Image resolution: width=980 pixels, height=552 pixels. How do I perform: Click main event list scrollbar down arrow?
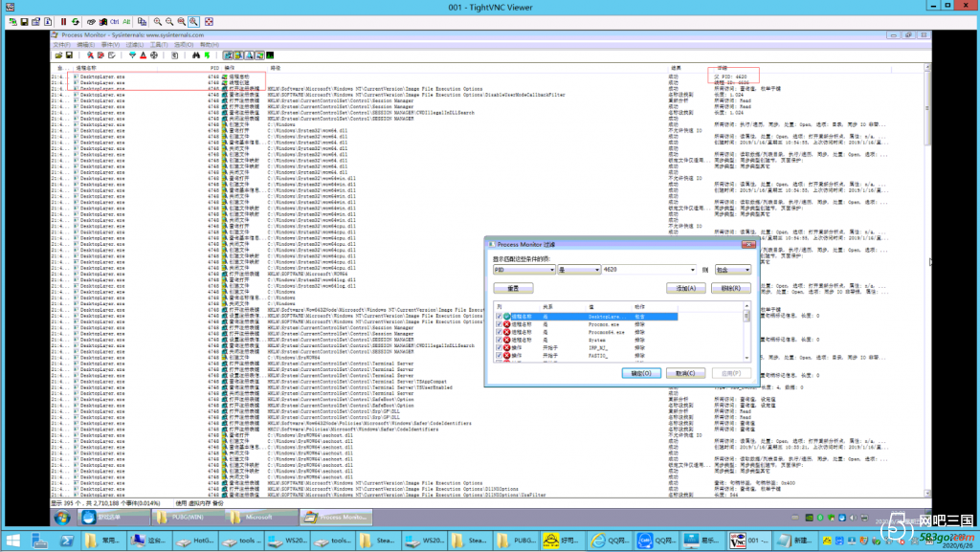pyautogui.click(x=927, y=494)
